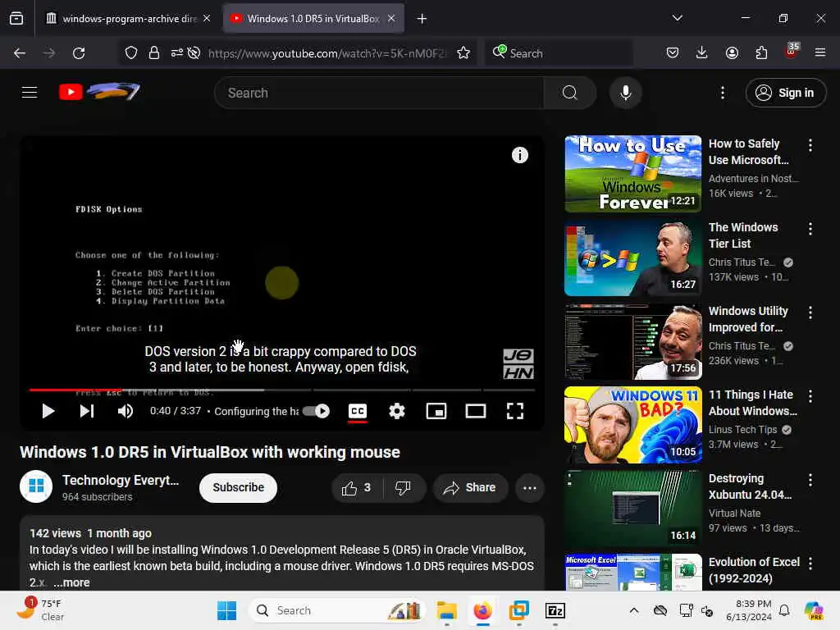840x630 pixels.
Task: Share the video
Action: 469,488
